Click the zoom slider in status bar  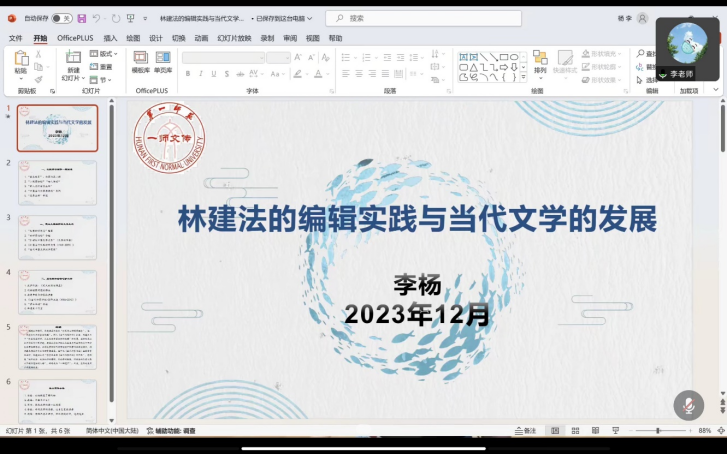click(x=657, y=431)
